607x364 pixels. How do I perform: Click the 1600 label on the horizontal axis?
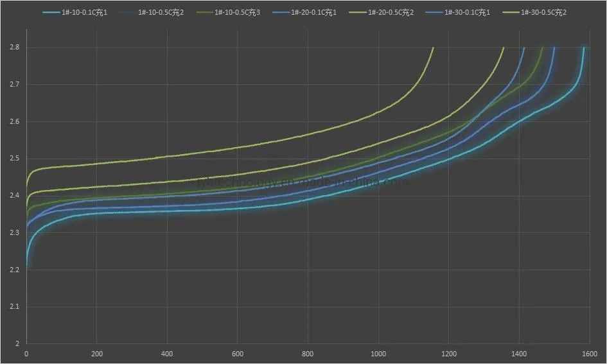tap(589, 354)
